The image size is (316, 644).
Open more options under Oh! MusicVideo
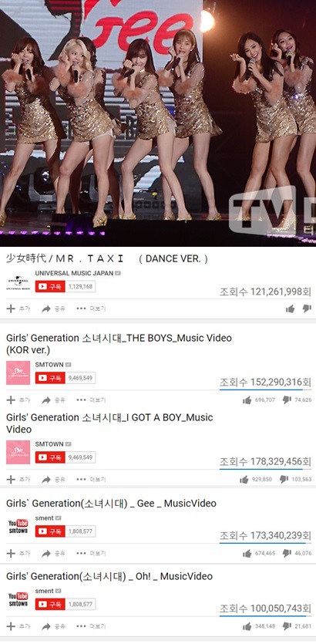91,626
